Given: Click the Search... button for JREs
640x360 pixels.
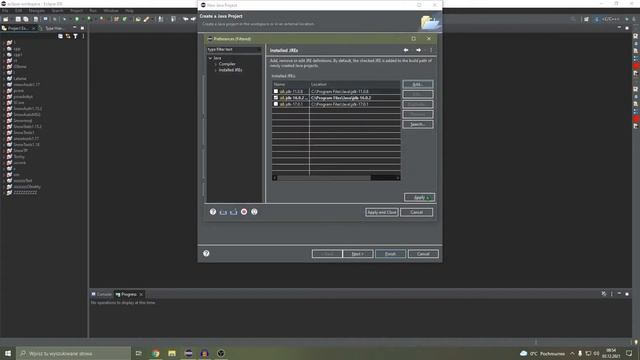Looking at the screenshot, I should [x=418, y=124].
